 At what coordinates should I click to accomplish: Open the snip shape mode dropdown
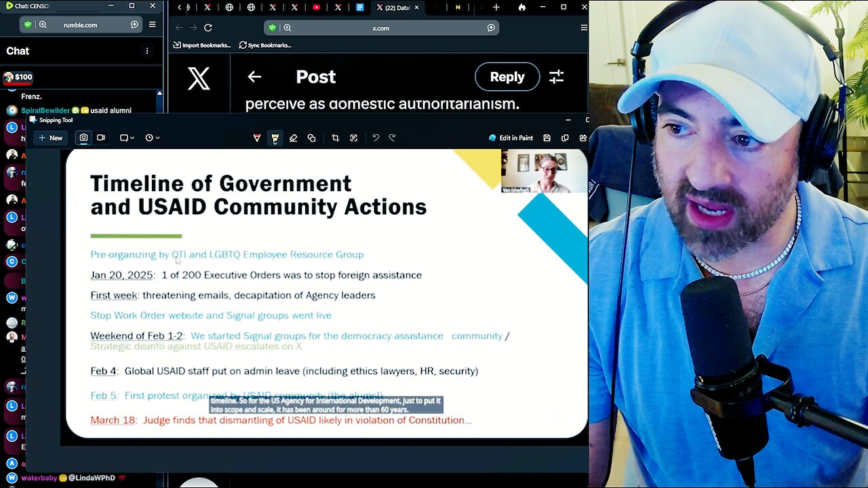pos(127,138)
